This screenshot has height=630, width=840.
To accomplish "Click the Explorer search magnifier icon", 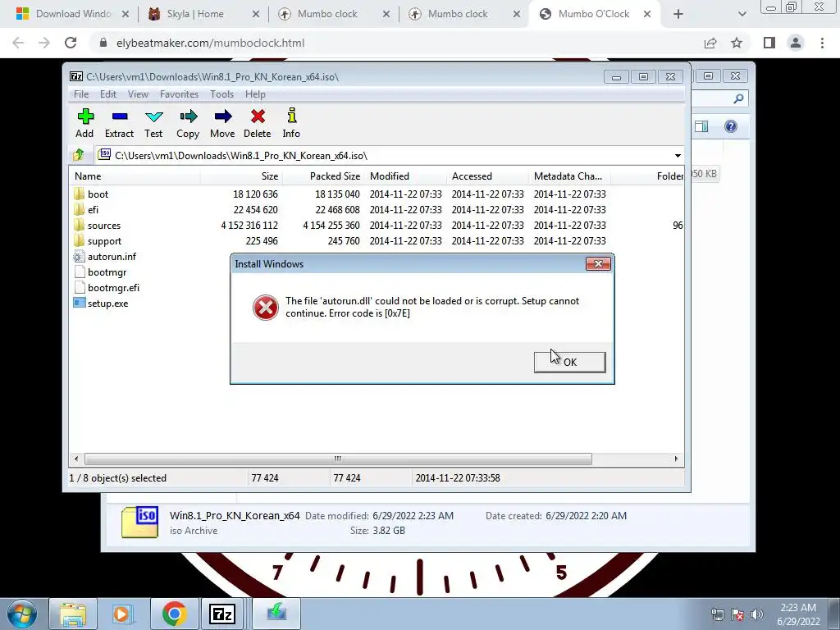I will click(738, 98).
